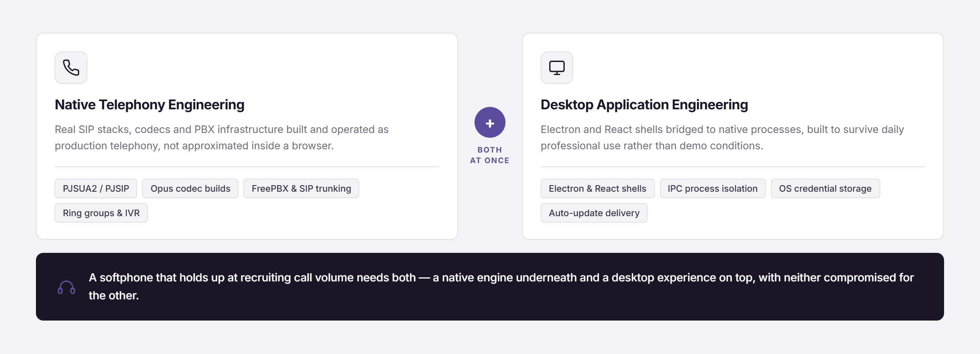The image size is (980, 354).
Task: Select the Opus codec builds tag
Action: tap(190, 188)
